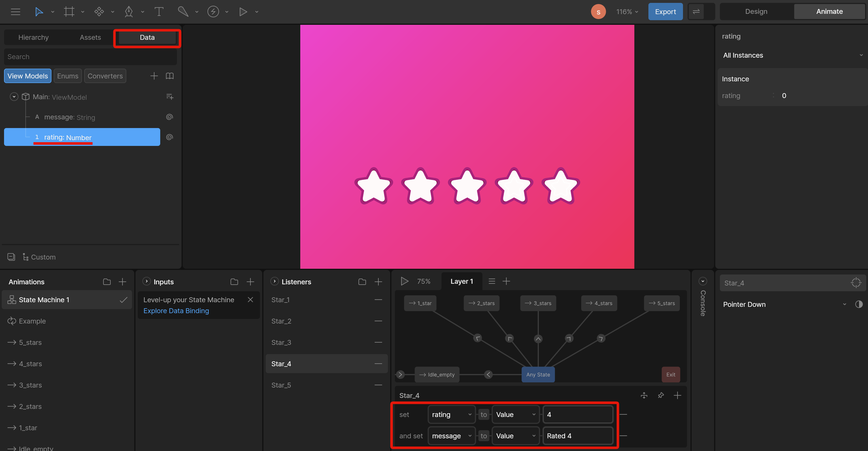Switch to Design mode
868x451 pixels.
[756, 12]
